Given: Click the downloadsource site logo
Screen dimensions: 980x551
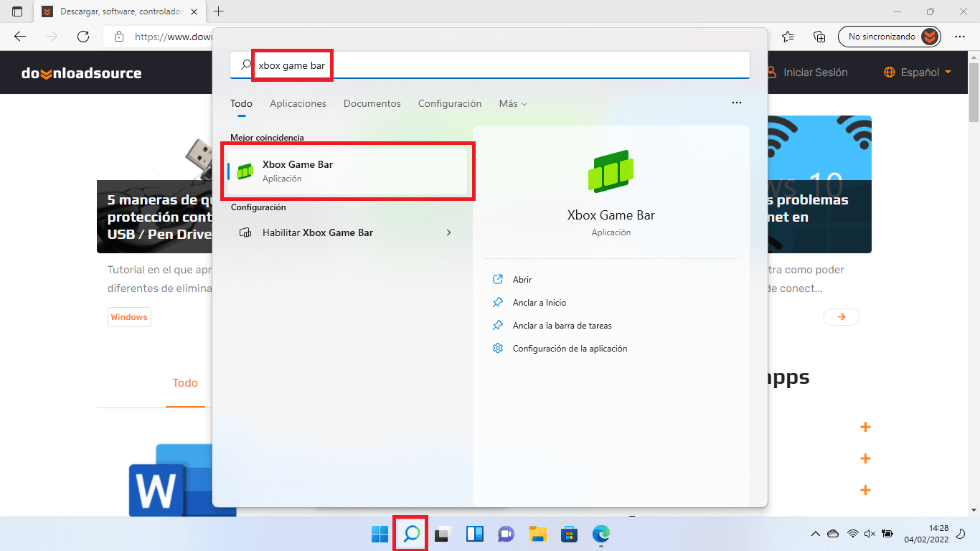Looking at the screenshot, I should tap(81, 72).
